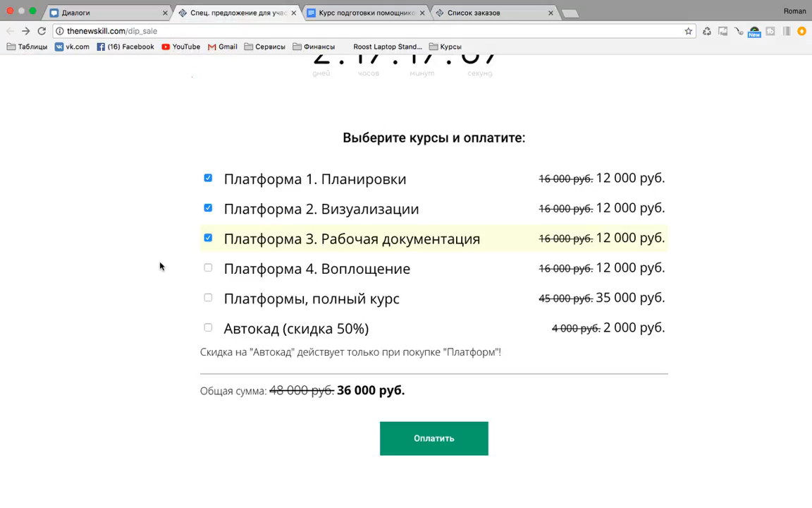Open the extension with New badge
Screen dimensions: 812x508
coord(754,32)
